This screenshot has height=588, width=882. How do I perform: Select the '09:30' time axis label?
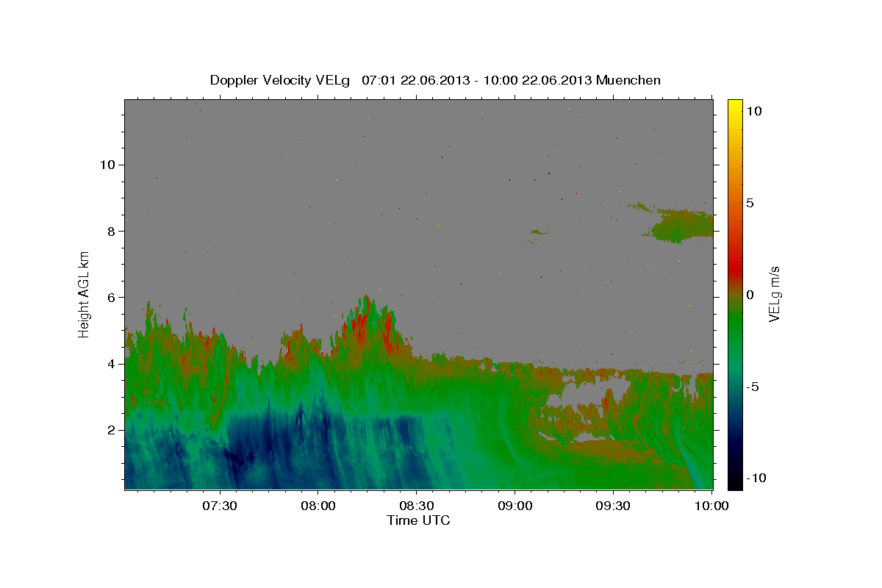pyautogui.click(x=613, y=506)
